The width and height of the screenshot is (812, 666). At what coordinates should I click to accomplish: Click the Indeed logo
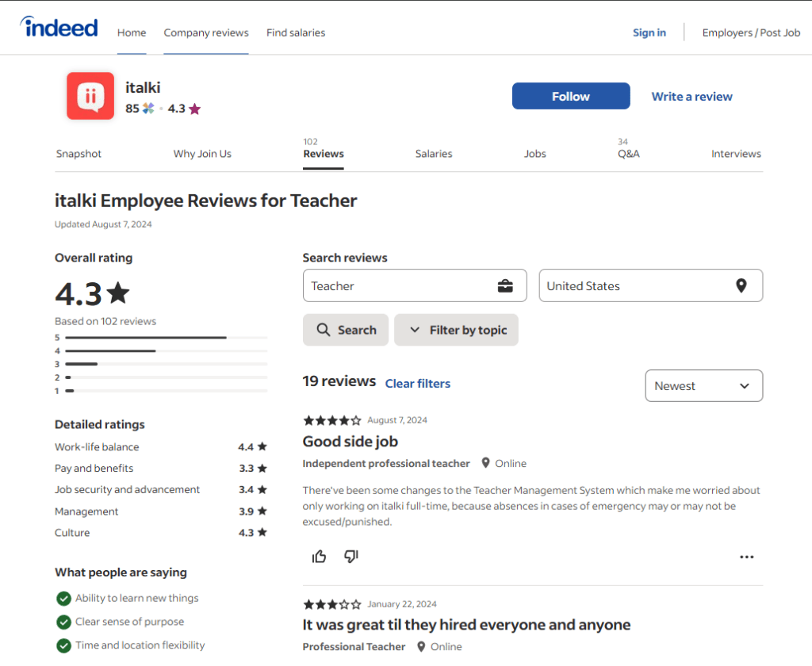[x=58, y=26]
